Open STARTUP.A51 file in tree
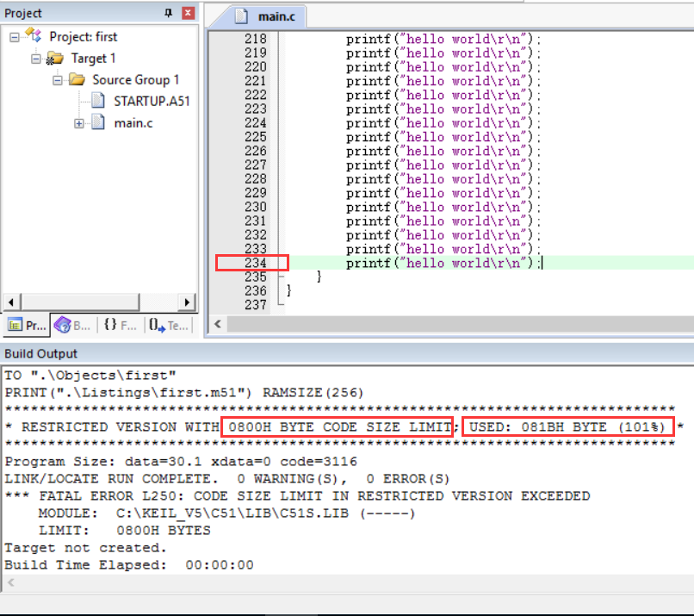694x616 pixels. point(152,102)
